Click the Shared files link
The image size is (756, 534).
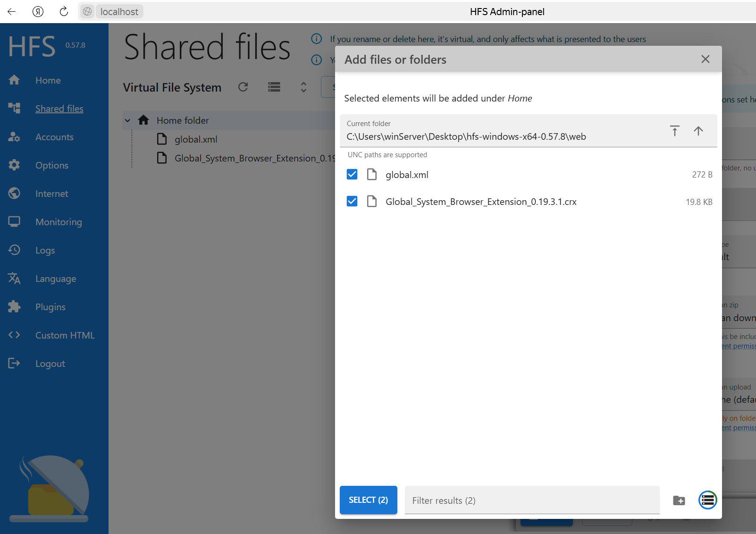tap(59, 109)
